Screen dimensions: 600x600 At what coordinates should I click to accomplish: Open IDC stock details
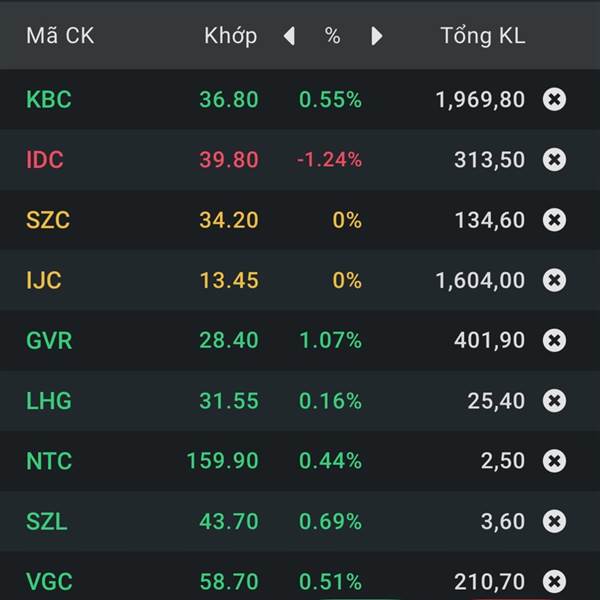[47, 160]
